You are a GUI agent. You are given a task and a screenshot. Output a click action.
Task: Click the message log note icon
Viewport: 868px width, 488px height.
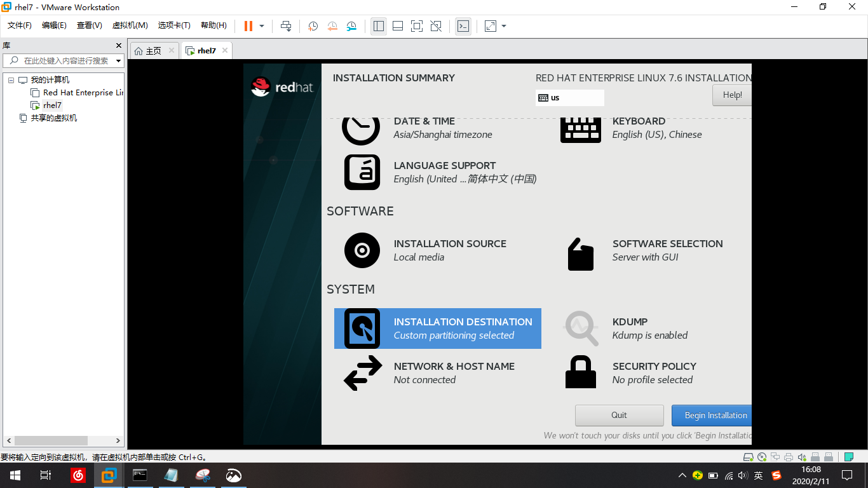(x=848, y=457)
